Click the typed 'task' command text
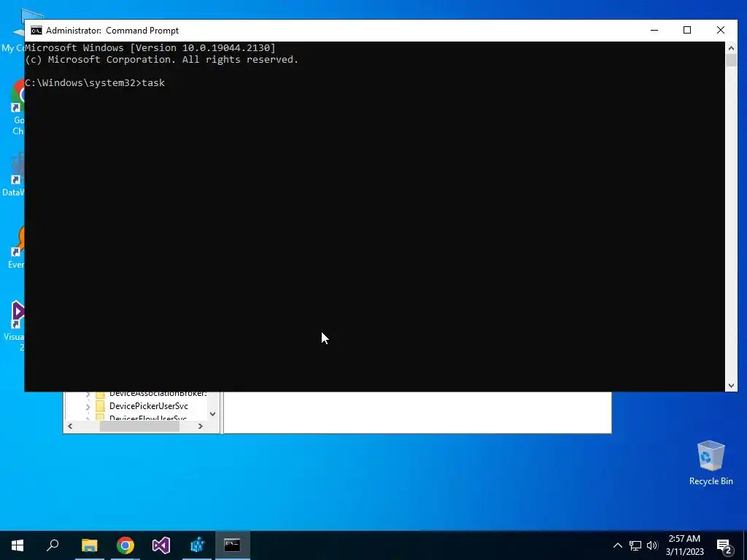This screenshot has height=560, width=747. click(153, 83)
